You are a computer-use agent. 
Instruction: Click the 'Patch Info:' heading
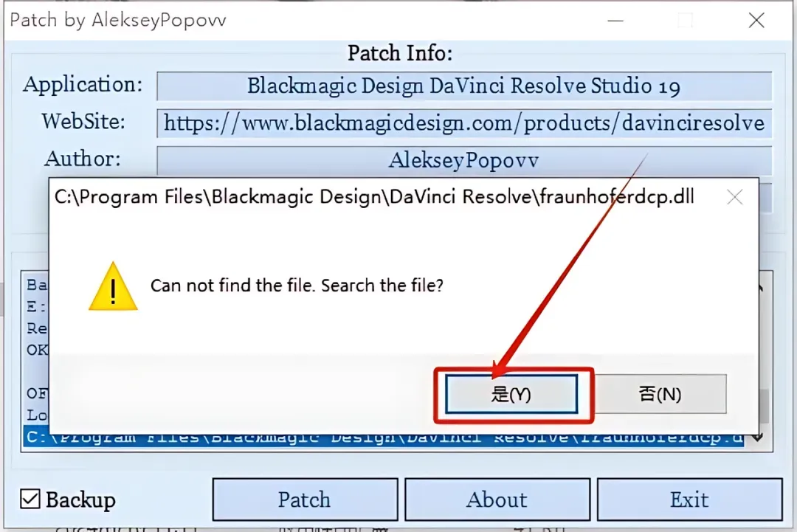pos(400,53)
